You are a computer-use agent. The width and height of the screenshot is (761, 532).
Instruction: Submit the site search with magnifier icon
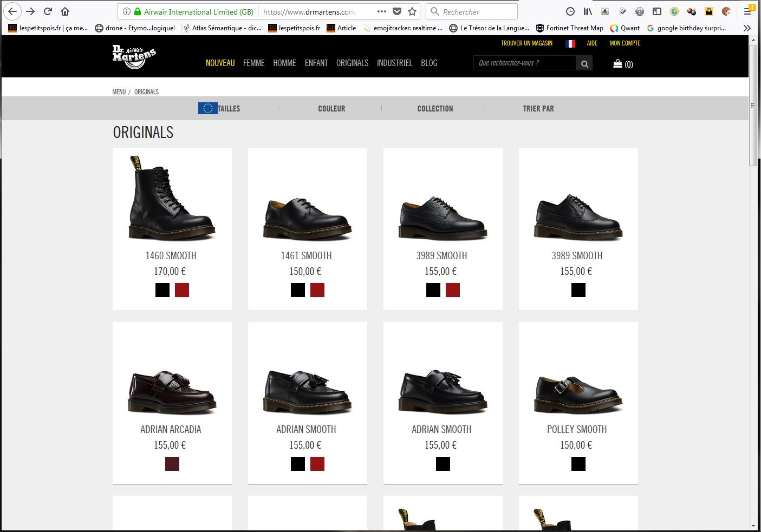[584, 63]
